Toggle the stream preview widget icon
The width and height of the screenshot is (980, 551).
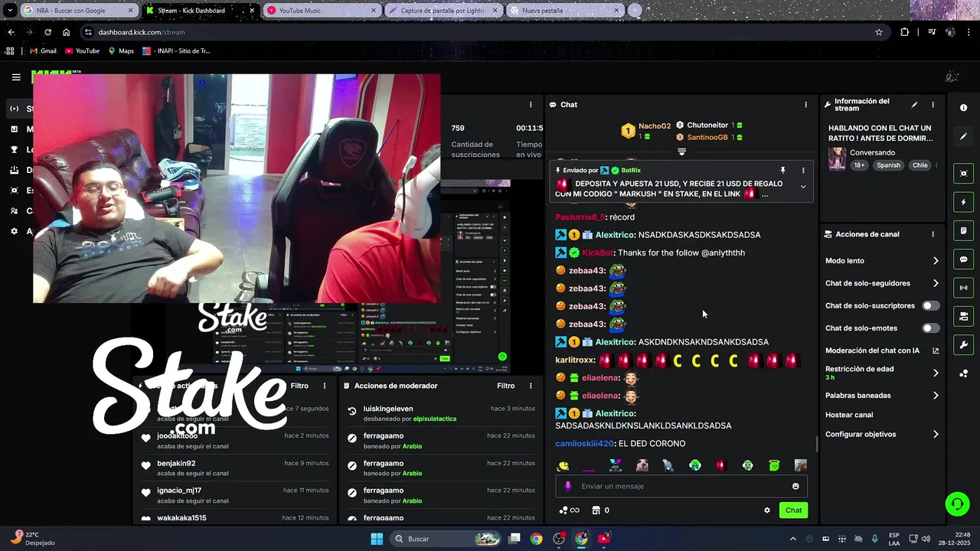click(x=963, y=174)
